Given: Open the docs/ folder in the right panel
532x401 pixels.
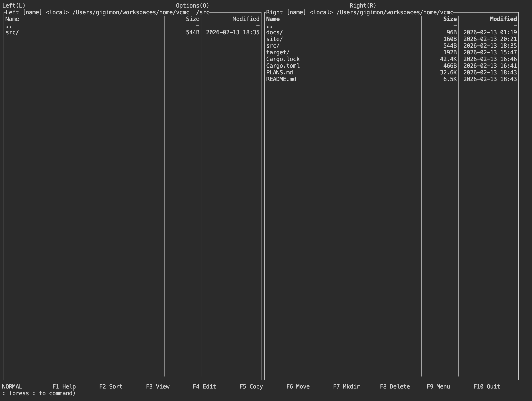Looking at the screenshot, I should [x=274, y=32].
